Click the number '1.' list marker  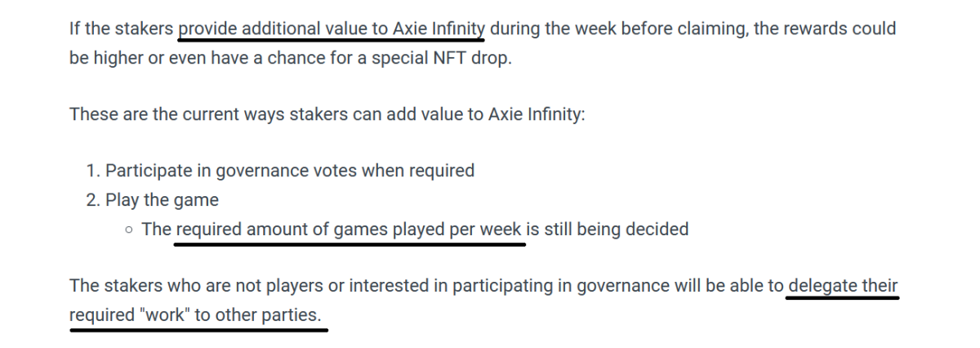pos(93,172)
